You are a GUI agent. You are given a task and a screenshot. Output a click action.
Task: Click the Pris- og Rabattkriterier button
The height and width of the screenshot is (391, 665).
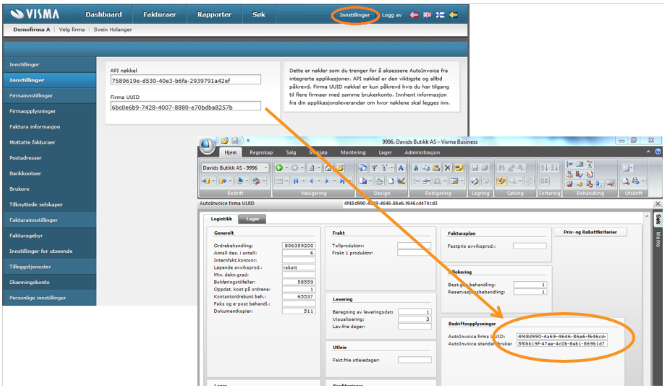click(590, 232)
